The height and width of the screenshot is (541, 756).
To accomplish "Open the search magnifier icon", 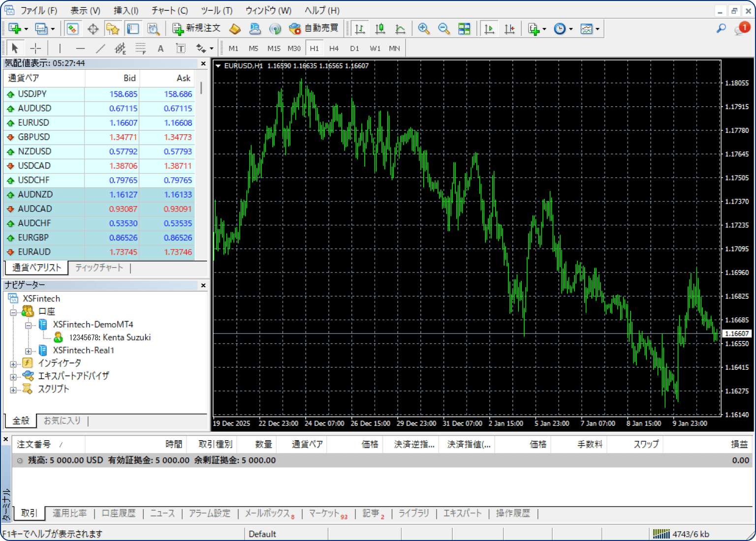I will 721,29.
